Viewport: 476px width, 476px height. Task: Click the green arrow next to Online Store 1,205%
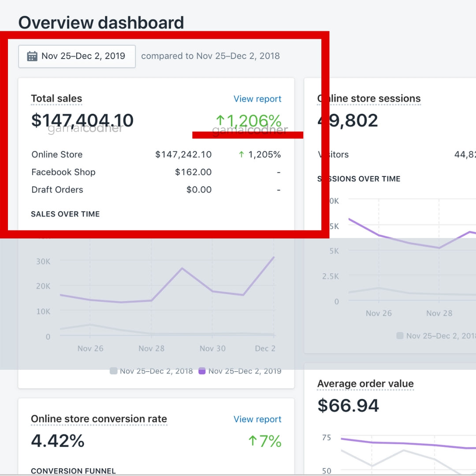241,154
